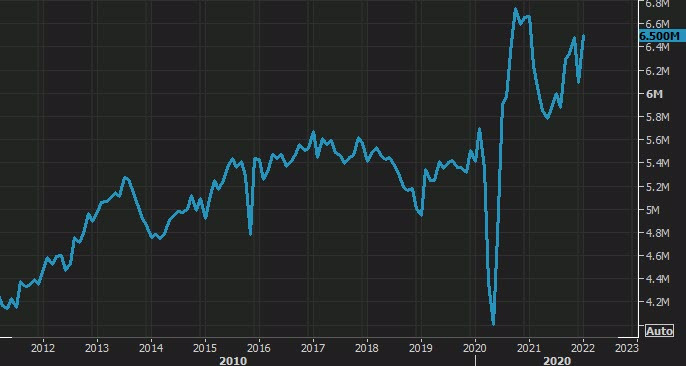This screenshot has height=366, width=686.
Task: Click the 4.4M axis label
Action: point(657,279)
